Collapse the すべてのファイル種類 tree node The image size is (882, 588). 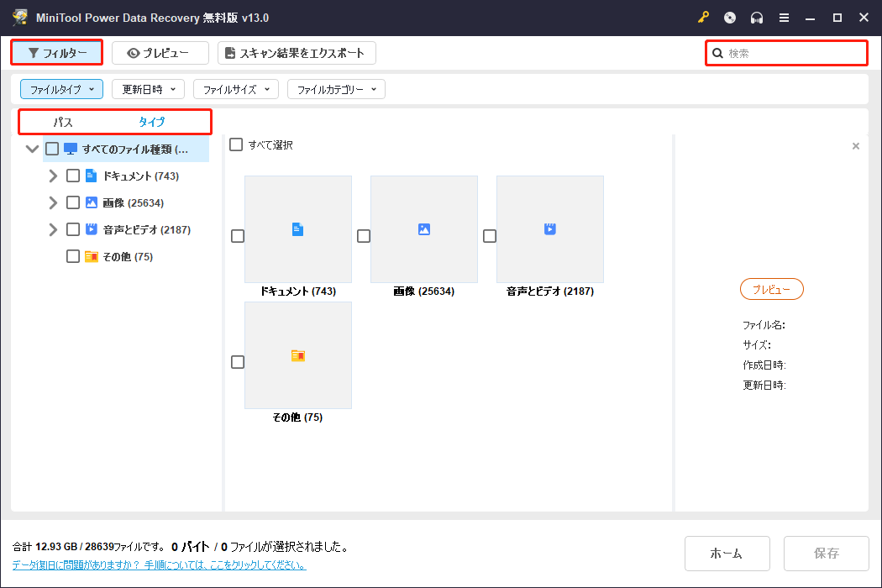click(x=32, y=149)
